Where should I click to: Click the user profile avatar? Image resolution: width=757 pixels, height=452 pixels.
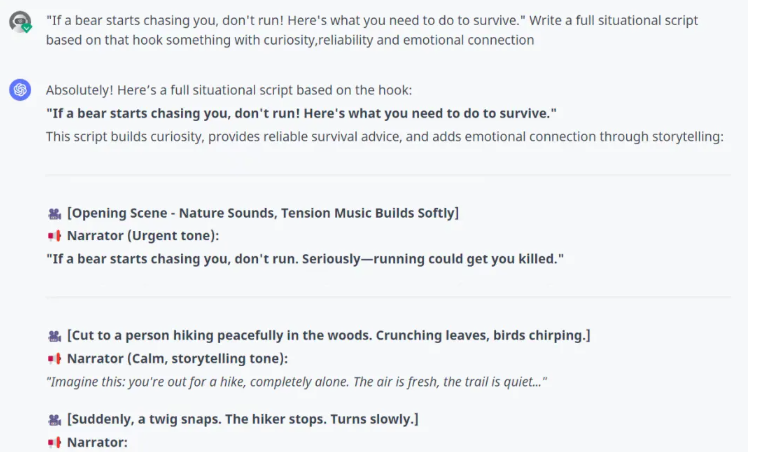[20, 21]
